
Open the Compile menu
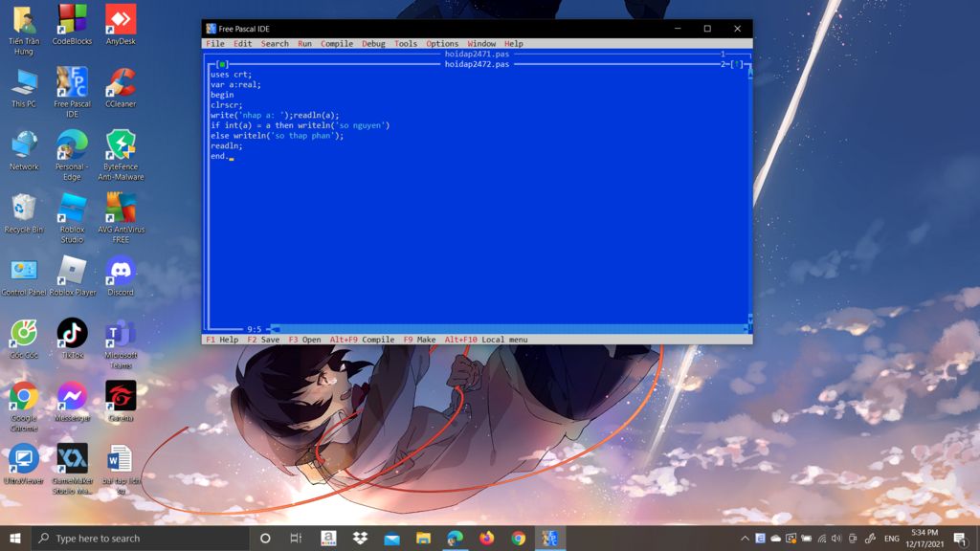coord(337,44)
